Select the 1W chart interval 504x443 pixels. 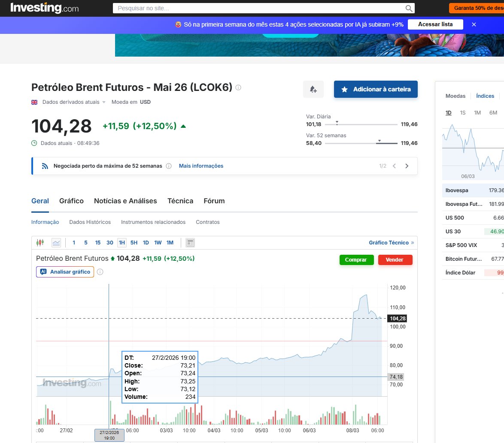[158, 243]
